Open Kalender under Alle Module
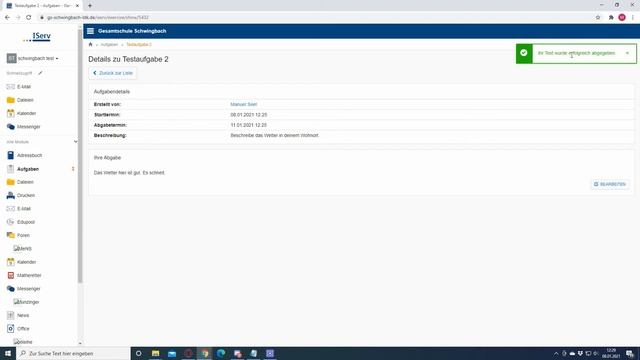This screenshot has width=640, height=360. click(x=26, y=262)
